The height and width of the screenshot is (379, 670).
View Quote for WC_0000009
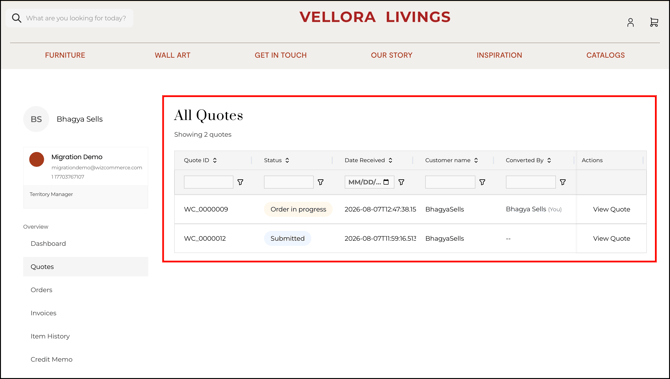pyautogui.click(x=611, y=209)
